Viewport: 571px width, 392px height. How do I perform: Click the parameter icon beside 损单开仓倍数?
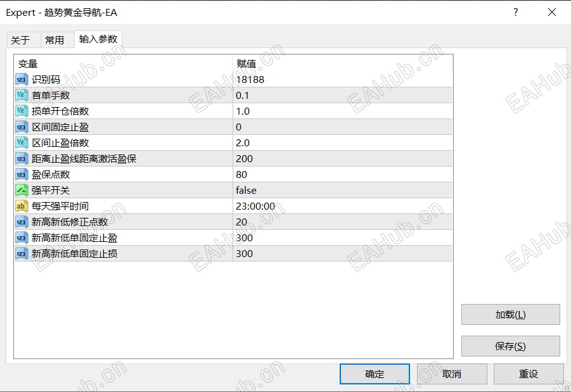click(21, 111)
